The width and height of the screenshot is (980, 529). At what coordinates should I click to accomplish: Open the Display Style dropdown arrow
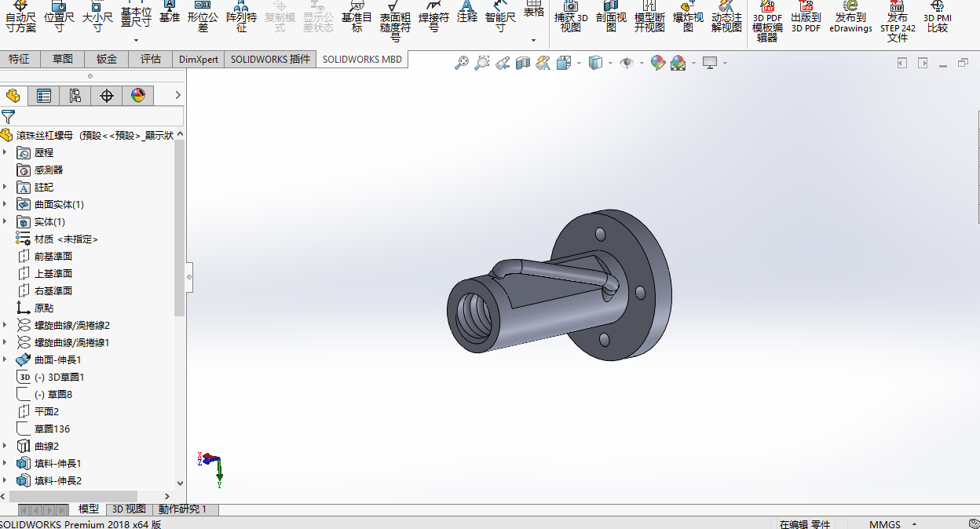tap(610, 63)
